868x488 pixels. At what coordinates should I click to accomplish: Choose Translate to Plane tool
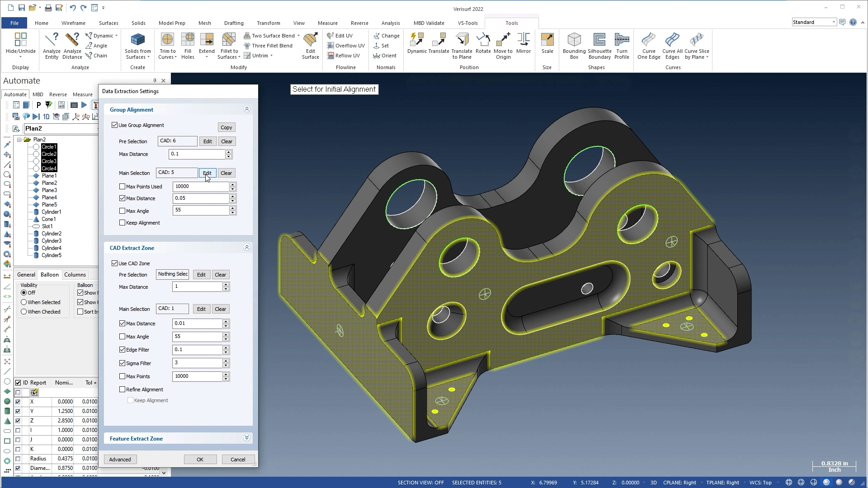(x=462, y=45)
